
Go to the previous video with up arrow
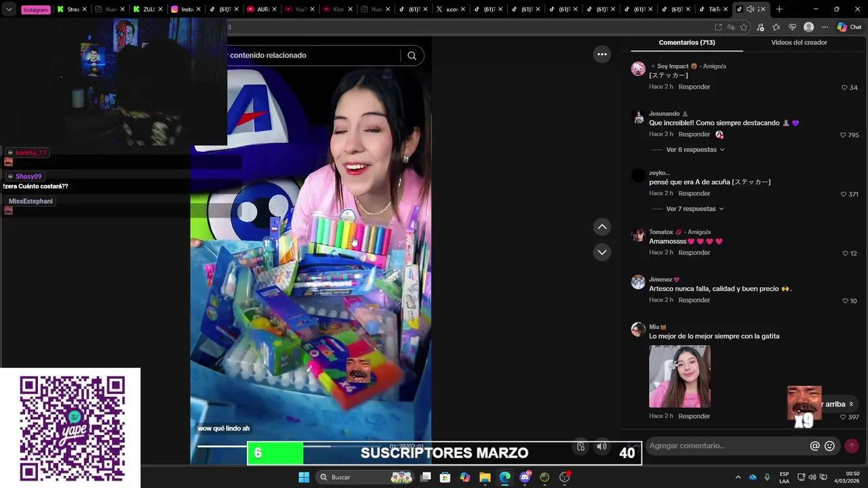[x=602, y=227]
